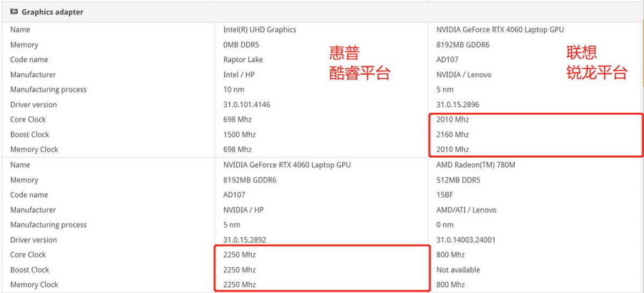Click Driver version label in 31.0.101.4146 row
The width and height of the screenshot is (644, 293).
[x=33, y=105]
